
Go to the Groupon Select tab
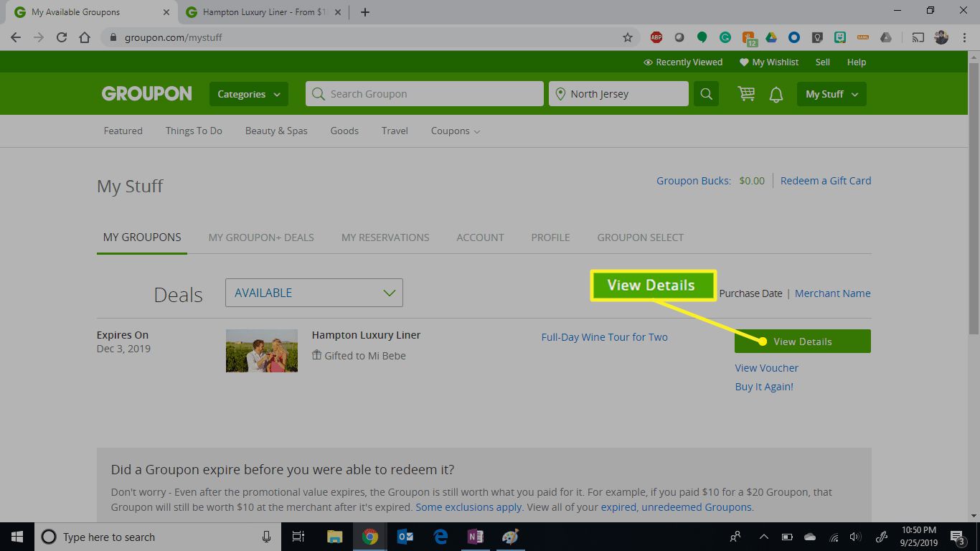(x=641, y=237)
